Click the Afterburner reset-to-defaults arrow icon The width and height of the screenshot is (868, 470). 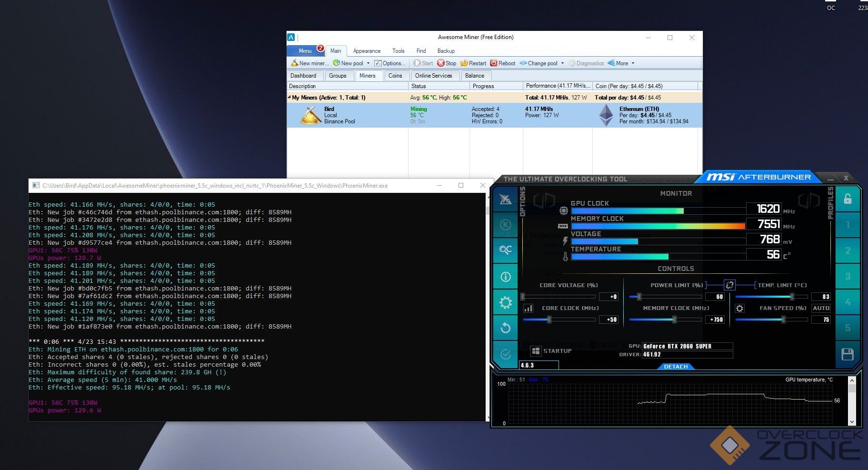tap(505, 328)
